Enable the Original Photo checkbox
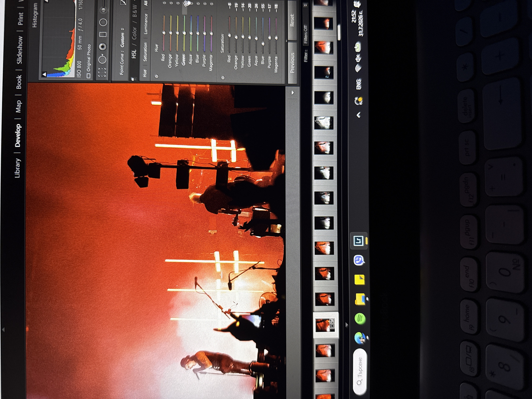This screenshot has width=532, height=399. (89, 76)
